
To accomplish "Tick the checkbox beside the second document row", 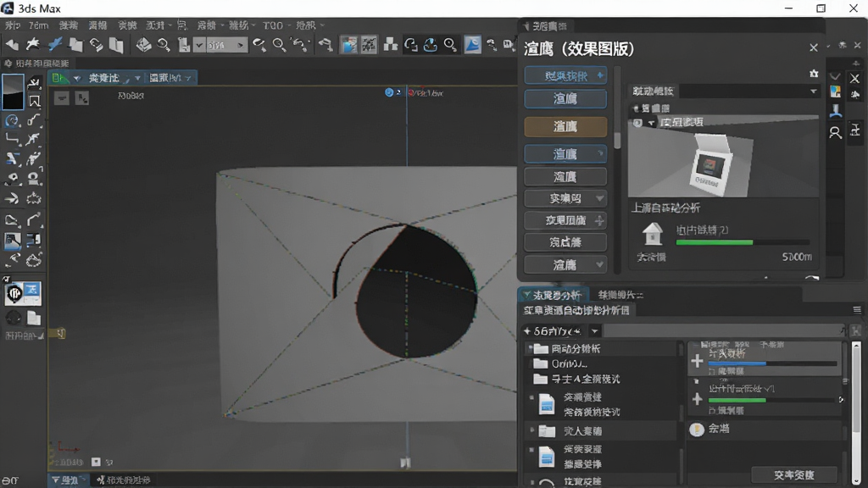I will (x=531, y=450).
